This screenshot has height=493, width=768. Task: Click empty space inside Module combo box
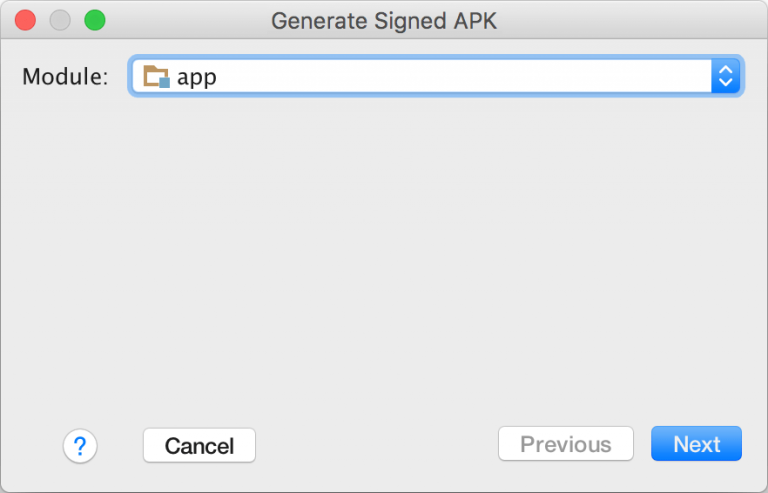click(x=450, y=76)
